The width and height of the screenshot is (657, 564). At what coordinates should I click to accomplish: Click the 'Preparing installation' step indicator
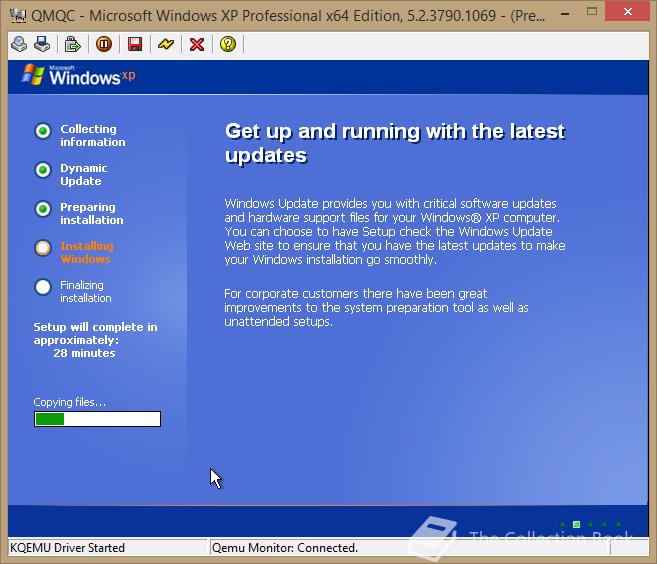tap(43, 209)
